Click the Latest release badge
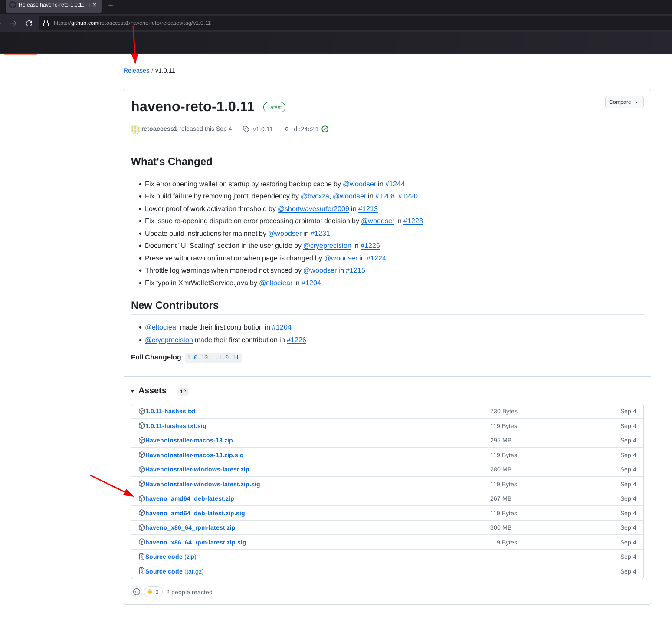This screenshot has width=672, height=623. (x=274, y=107)
